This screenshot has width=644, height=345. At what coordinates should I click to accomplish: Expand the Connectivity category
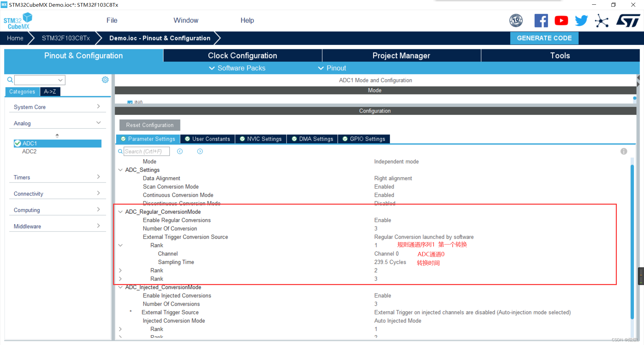tap(98, 193)
